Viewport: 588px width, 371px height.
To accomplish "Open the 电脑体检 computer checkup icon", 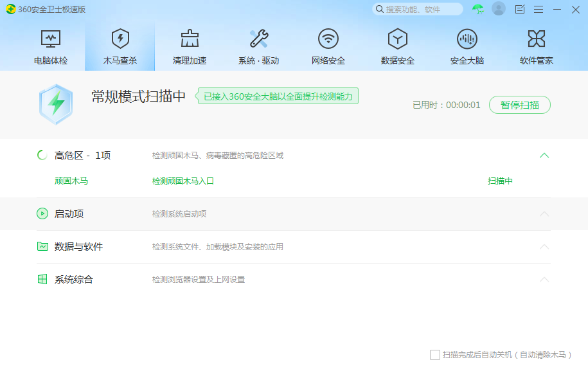I will (51, 39).
